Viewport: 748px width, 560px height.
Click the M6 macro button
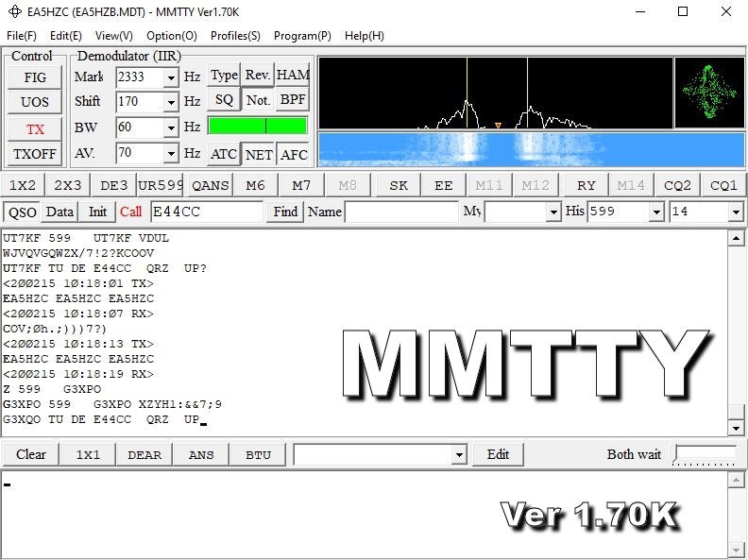(255, 185)
